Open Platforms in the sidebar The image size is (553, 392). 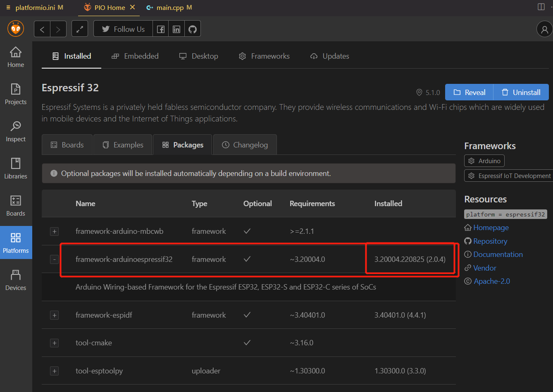coord(16,242)
